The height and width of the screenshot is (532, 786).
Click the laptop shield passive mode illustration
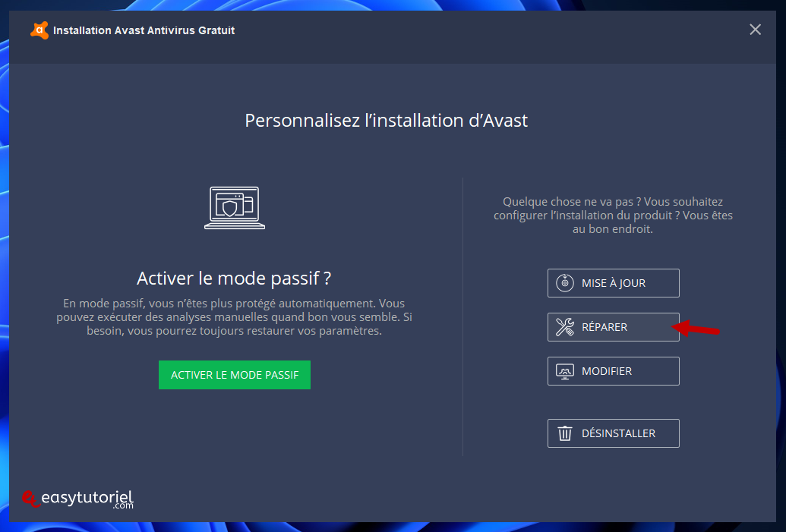(x=235, y=208)
